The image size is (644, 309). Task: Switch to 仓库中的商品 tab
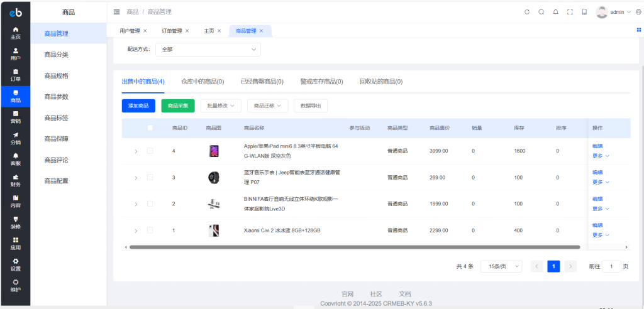click(x=203, y=82)
